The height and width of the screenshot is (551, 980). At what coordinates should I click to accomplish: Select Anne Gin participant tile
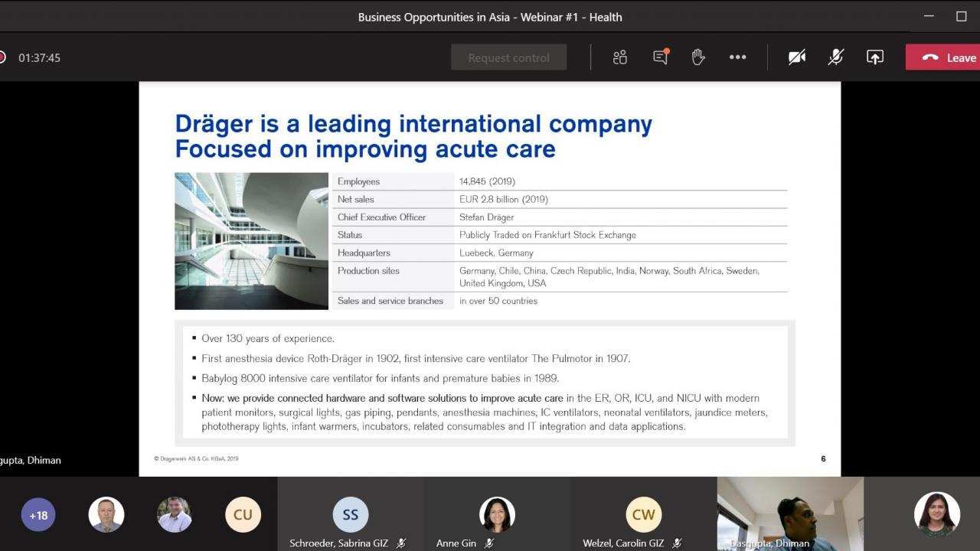[x=497, y=514]
